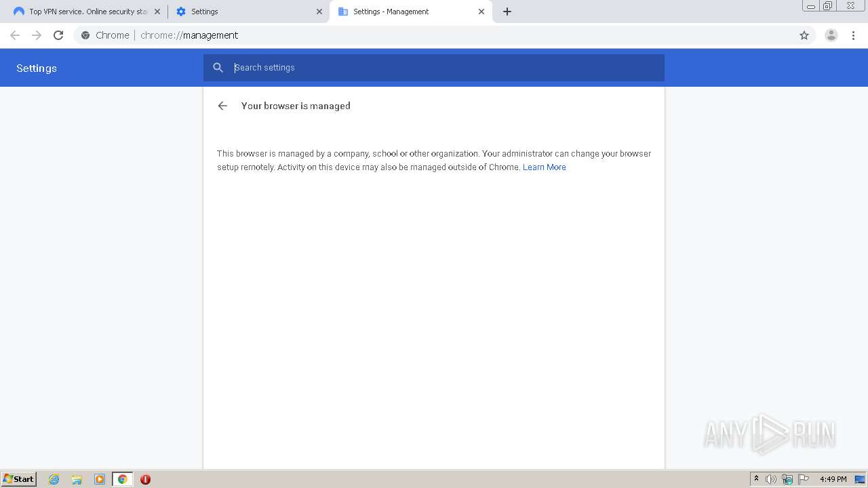Close the Settings tab
This screenshot has width=868, height=488.
(x=319, y=12)
